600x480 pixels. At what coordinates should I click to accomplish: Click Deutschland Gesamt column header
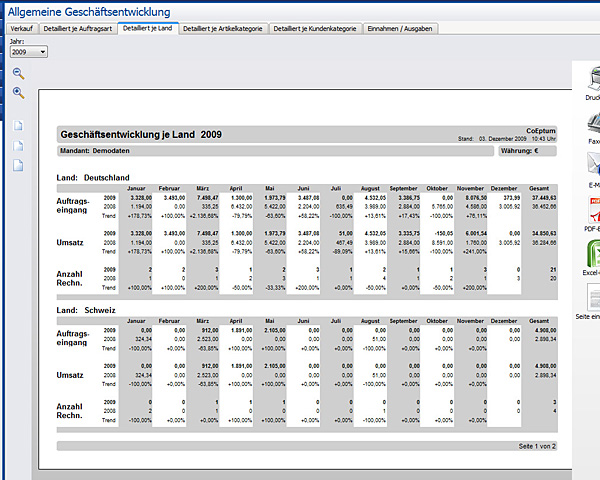pos(539,188)
